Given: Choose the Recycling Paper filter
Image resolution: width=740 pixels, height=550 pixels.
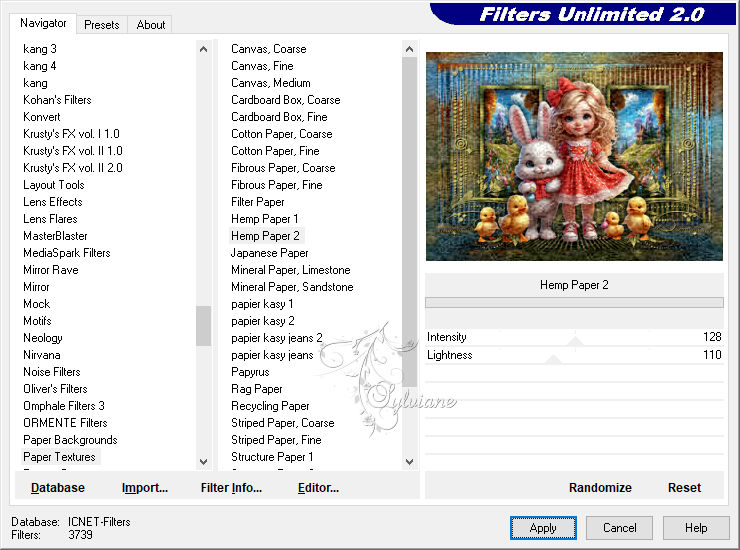Looking at the screenshot, I should click(270, 406).
